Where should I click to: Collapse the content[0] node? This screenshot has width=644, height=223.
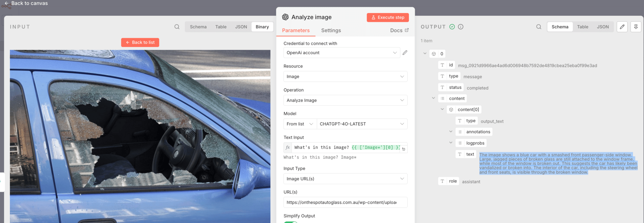442,109
